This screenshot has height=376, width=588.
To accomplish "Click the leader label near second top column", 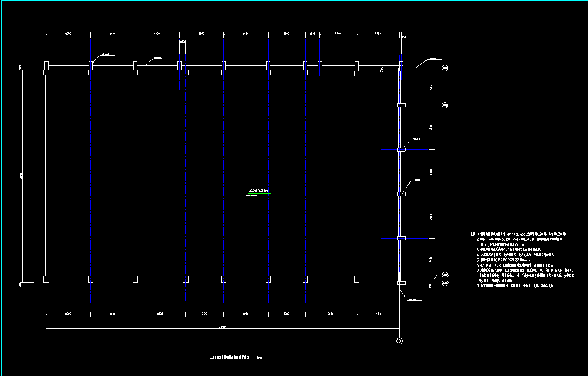I will pyautogui.click(x=105, y=55).
